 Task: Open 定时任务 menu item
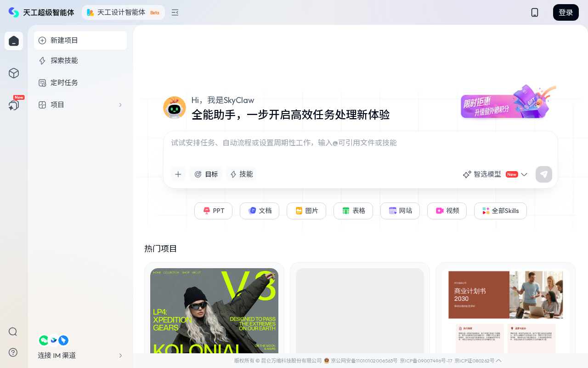pyautogui.click(x=80, y=83)
